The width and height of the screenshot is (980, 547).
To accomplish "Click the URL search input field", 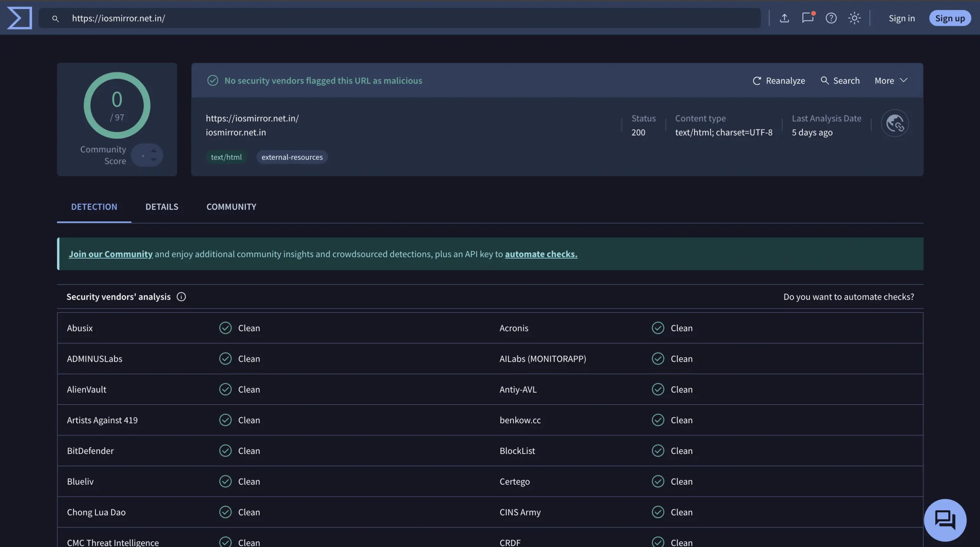I will pyautogui.click(x=400, y=18).
